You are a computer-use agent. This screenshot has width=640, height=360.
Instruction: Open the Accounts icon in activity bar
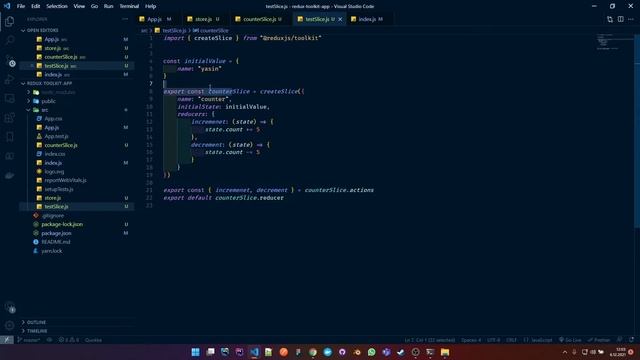click(9, 307)
